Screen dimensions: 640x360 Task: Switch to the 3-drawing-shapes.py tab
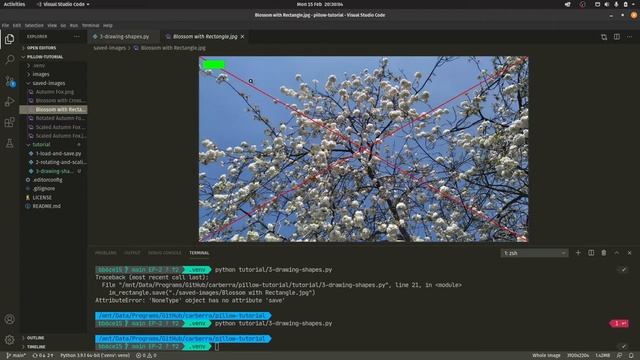coord(124,37)
